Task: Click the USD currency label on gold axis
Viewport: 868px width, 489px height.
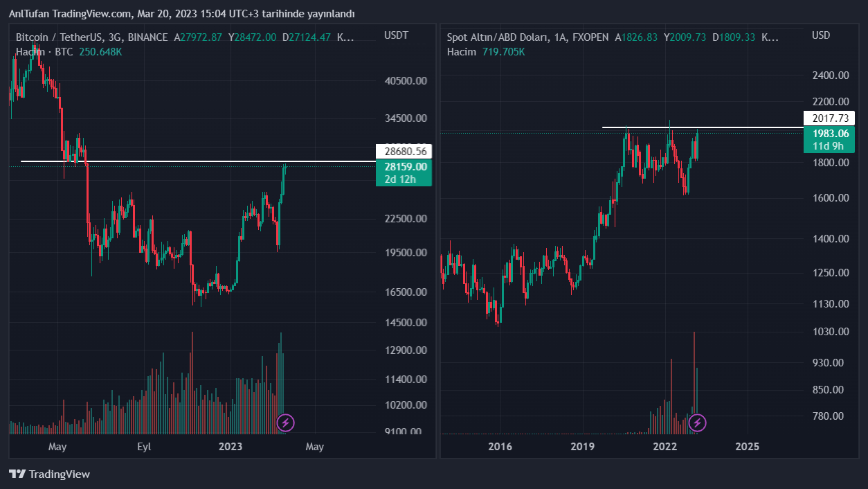Action: 821,35
